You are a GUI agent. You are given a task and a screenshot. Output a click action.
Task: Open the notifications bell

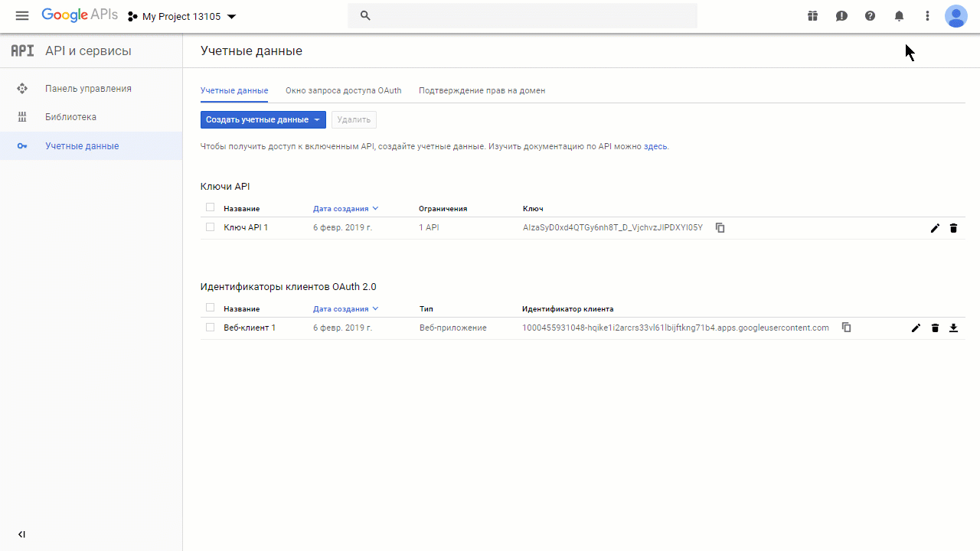899,16
